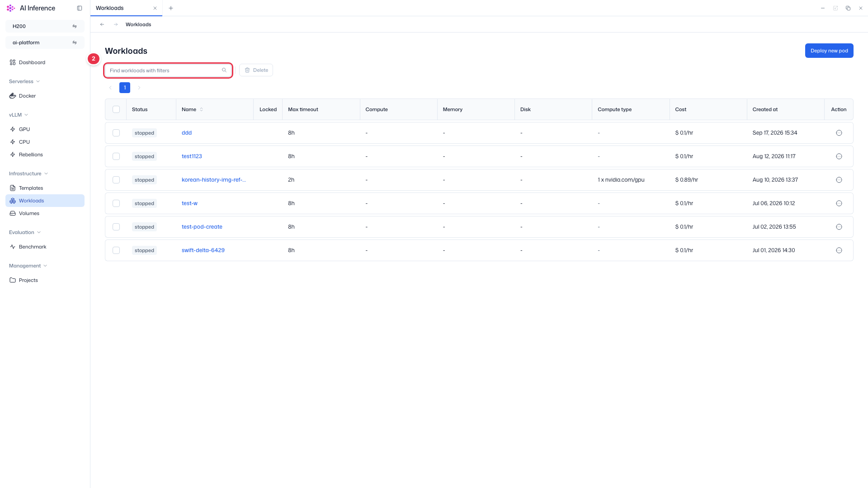Collapse the Serverless section
The image size is (868, 488).
pyautogui.click(x=24, y=81)
